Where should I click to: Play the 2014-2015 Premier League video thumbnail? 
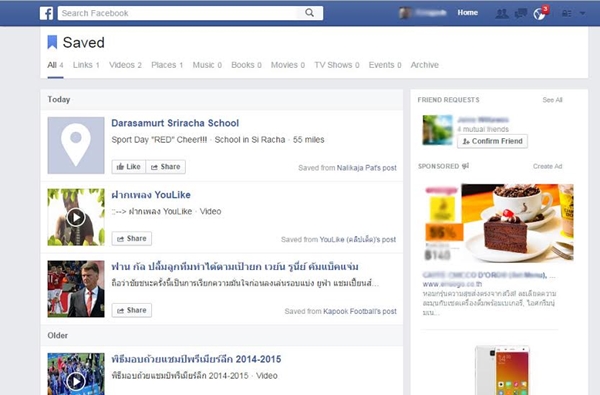pyautogui.click(x=76, y=374)
